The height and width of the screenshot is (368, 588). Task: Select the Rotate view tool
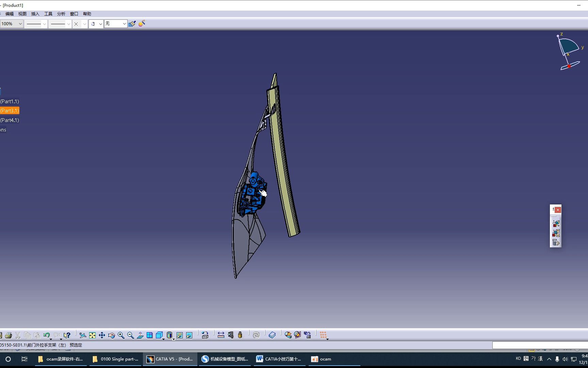point(111,335)
